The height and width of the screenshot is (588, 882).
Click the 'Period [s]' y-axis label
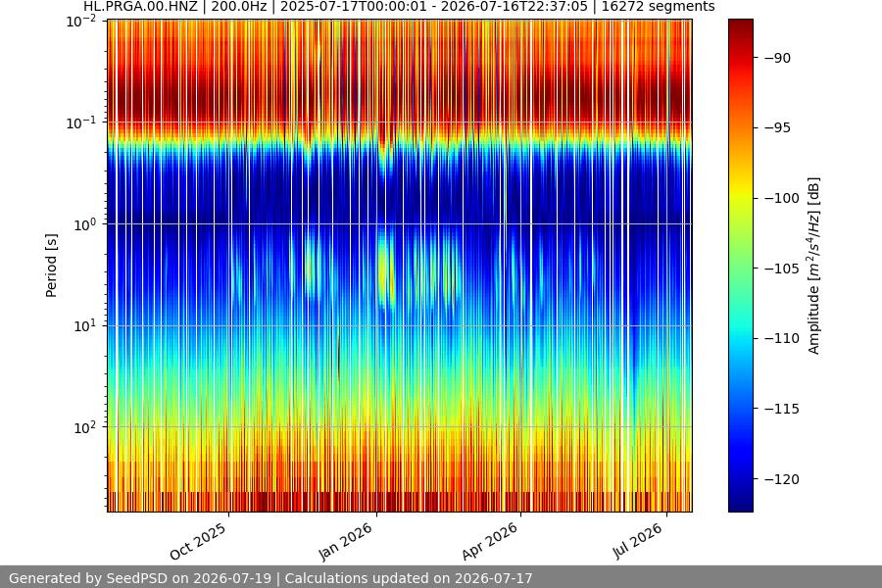click(51, 266)
